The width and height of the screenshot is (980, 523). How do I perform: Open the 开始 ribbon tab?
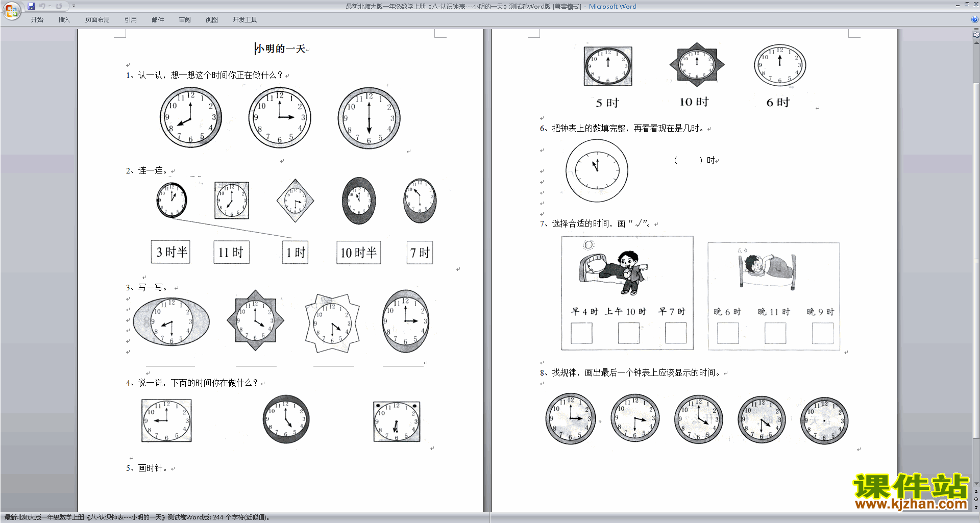pyautogui.click(x=37, y=19)
